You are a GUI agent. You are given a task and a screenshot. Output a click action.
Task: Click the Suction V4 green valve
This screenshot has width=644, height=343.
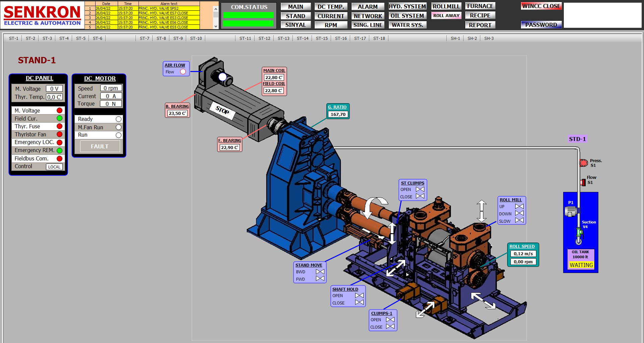579,231
